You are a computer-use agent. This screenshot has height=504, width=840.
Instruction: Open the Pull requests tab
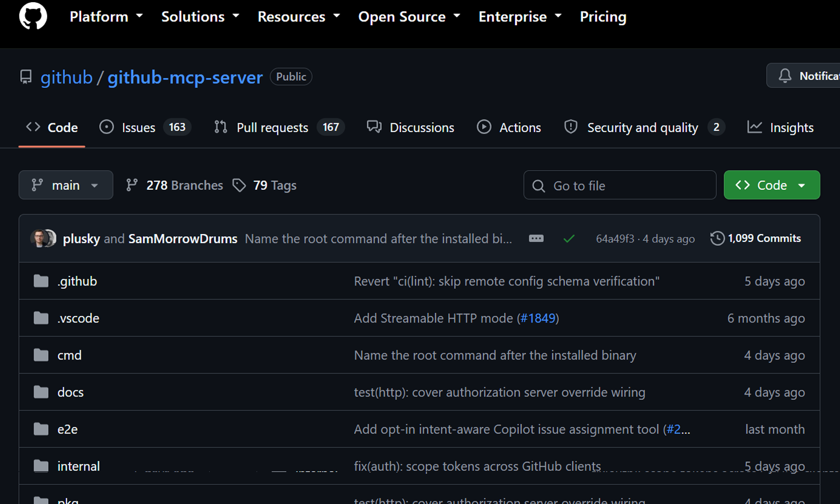[279, 128]
